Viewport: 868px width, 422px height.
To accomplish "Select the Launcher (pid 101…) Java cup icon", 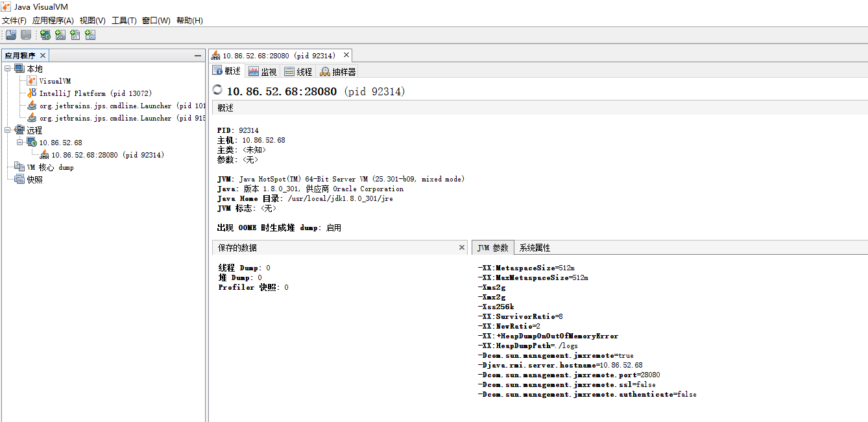I will click(32, 106).
